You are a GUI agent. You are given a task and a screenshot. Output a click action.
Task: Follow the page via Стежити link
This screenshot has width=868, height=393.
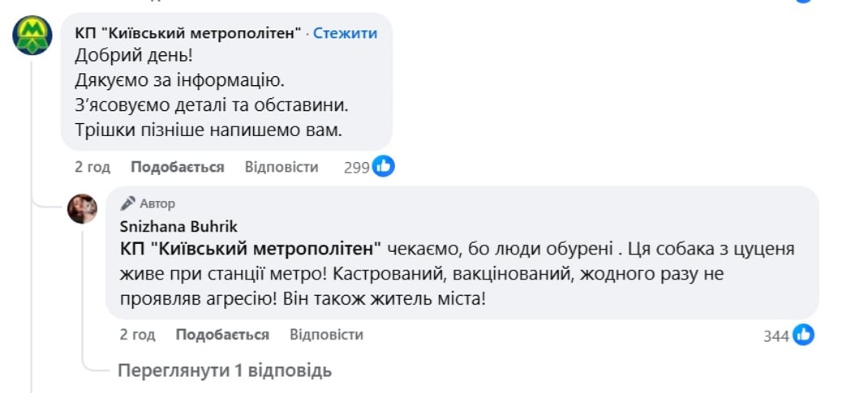click(x=345, y=33)
